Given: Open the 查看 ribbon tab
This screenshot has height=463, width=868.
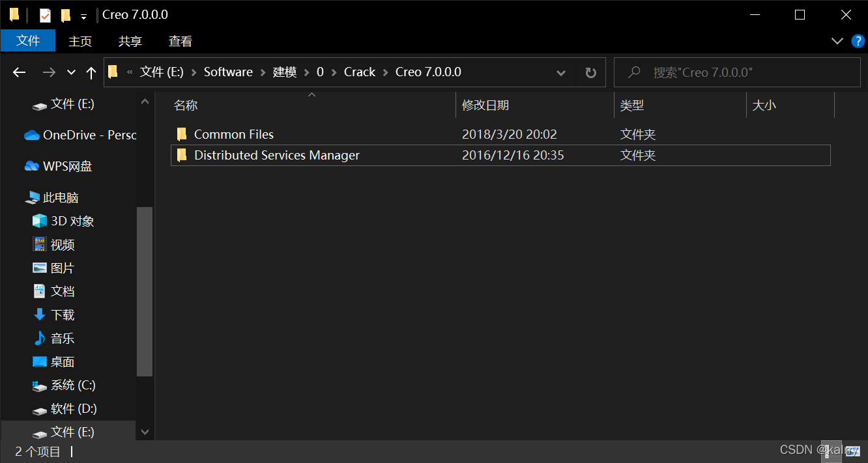Looking at the screenshot, I should coord(181,41).
